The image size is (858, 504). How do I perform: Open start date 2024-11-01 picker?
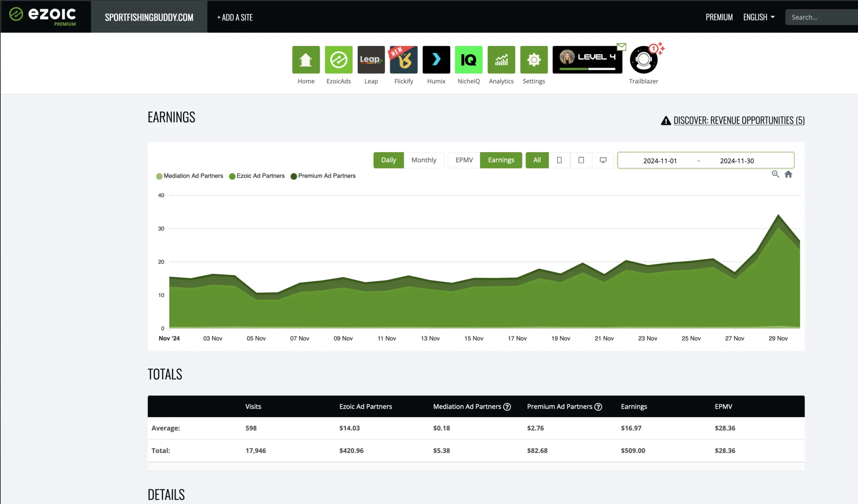[660, 161]
